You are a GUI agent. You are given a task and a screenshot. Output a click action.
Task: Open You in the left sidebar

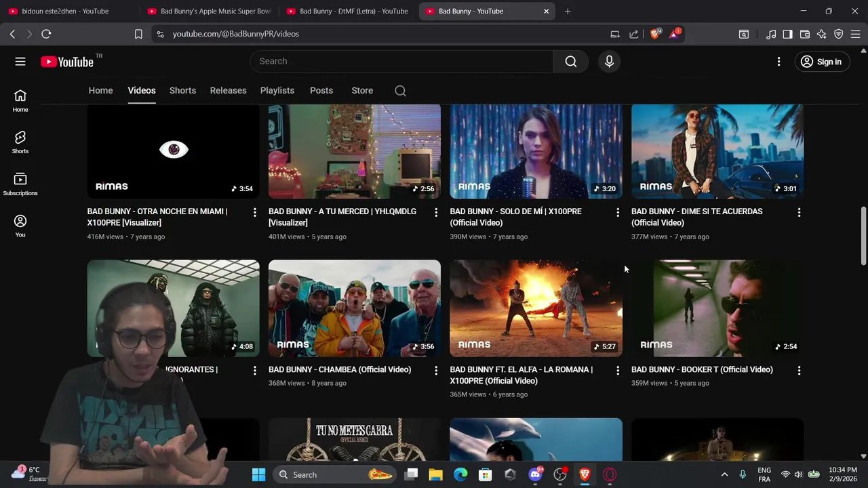[20, 226]
